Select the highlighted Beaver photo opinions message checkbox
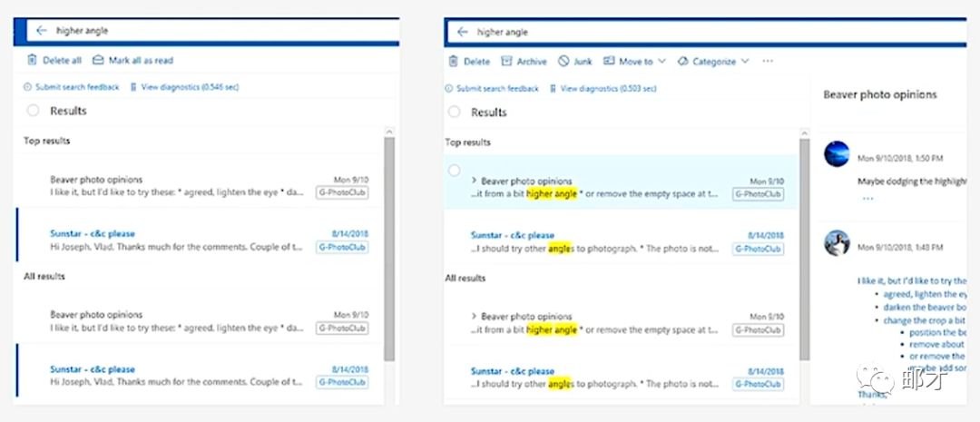Screen dimensions: 980x422 click(x=455, y=171)
